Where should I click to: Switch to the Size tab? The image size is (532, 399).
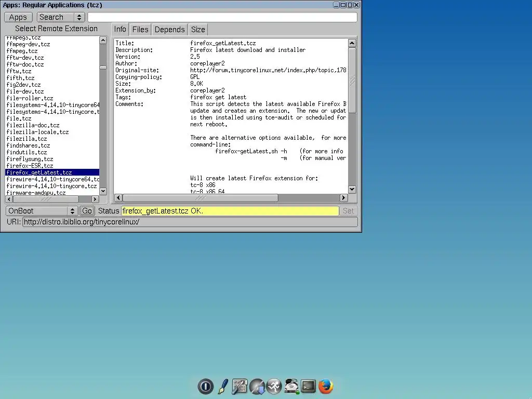point(198,30)
